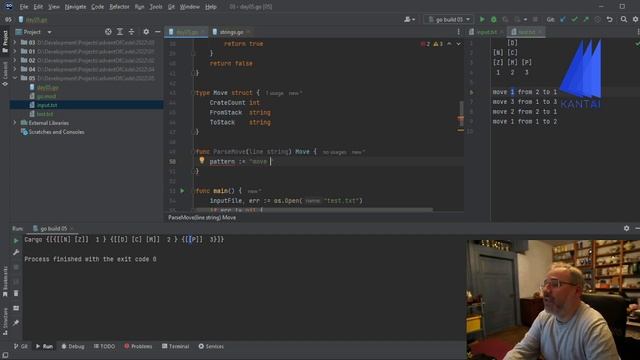Expand the 03 project folder
Image resolution: width=640 pixels, height=360 pixels.
(15, 42)
